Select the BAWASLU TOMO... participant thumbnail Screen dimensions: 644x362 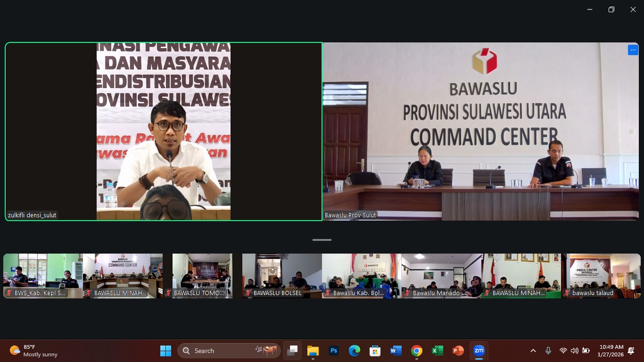pos(202,276)
